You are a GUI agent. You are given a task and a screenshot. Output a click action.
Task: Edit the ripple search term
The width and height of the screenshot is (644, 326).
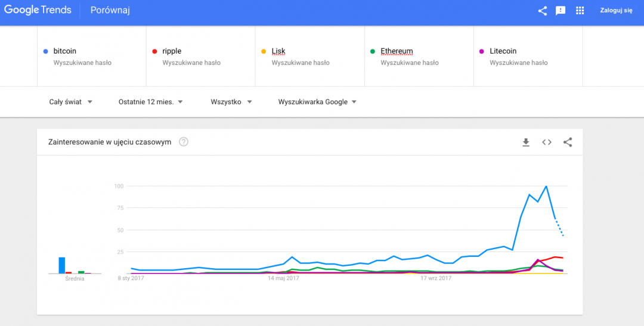click(172, 51)
